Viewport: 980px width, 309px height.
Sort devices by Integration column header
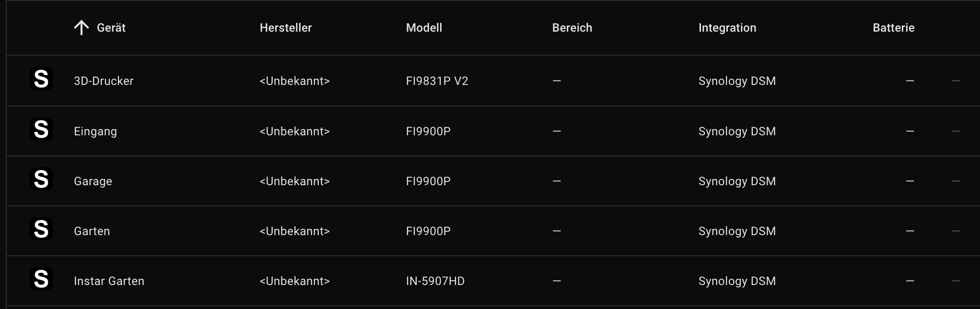[727, 28]
